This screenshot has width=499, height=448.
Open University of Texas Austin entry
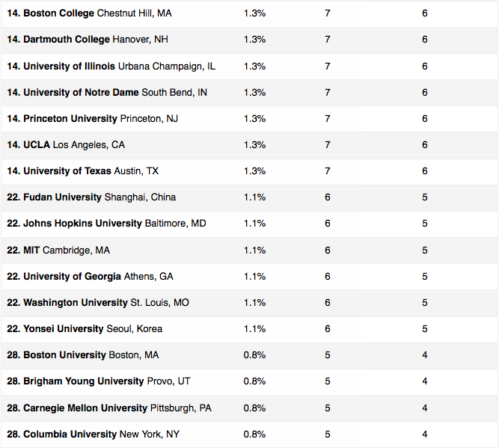[83, 171]
